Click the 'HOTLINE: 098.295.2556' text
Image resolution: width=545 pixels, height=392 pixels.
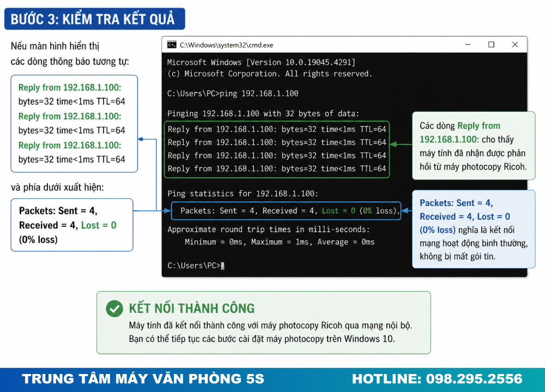tap(437, 379)
